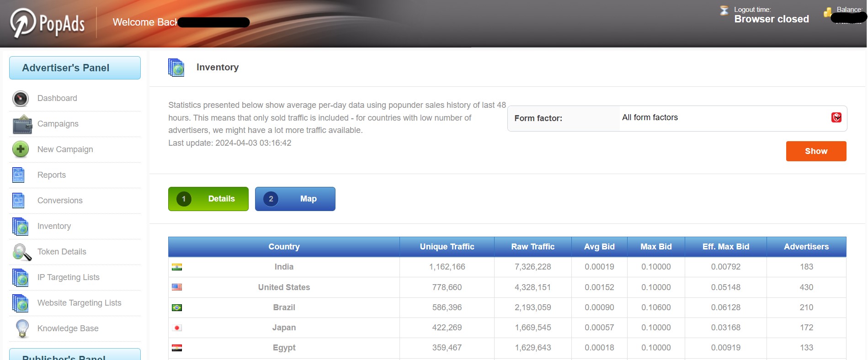The width and height of the screenshot is (868, 360).
Task: Click the IP Targeting Lists icon
Action: point(21,277)
